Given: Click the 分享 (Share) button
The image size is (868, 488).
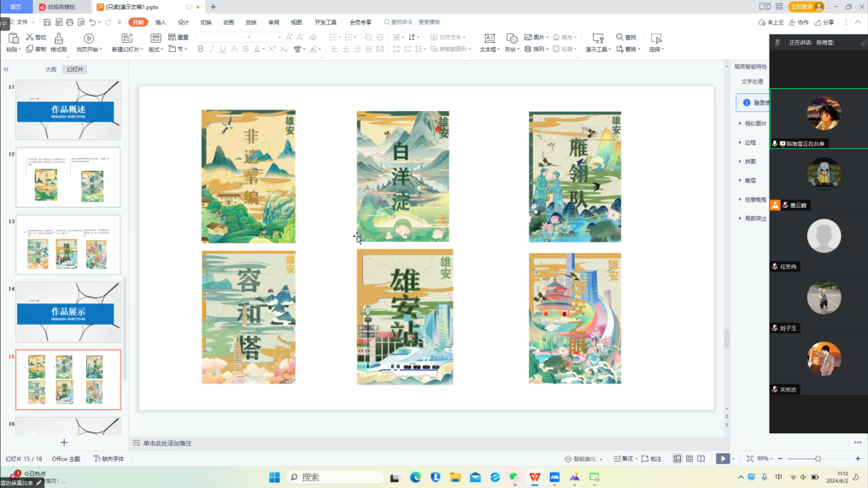Looking at the screenshot, I should click(824, 22).
